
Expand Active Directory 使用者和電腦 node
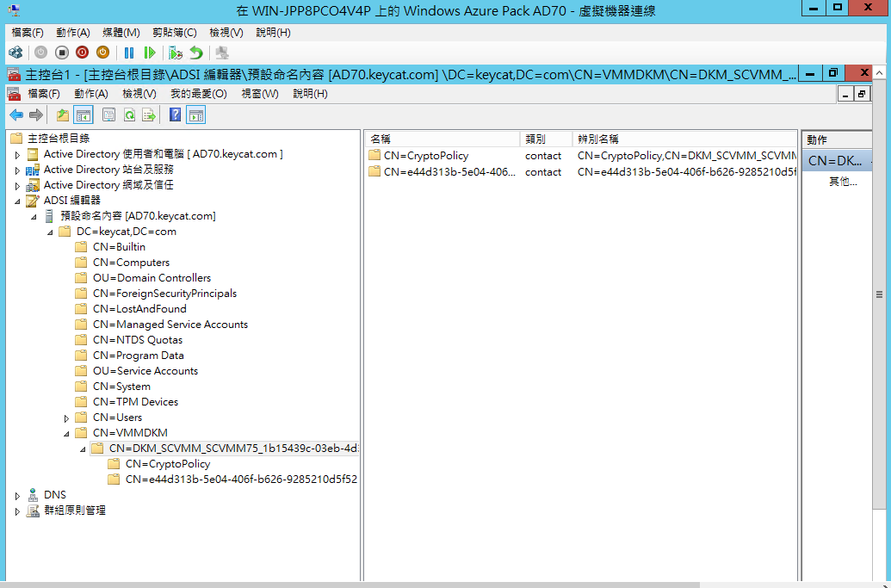point(17,154)
